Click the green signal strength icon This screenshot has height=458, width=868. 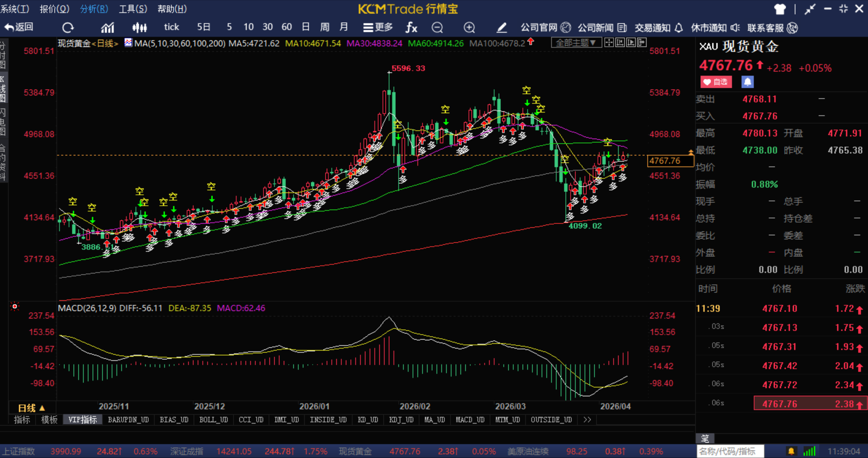click(x=810, y=451)
